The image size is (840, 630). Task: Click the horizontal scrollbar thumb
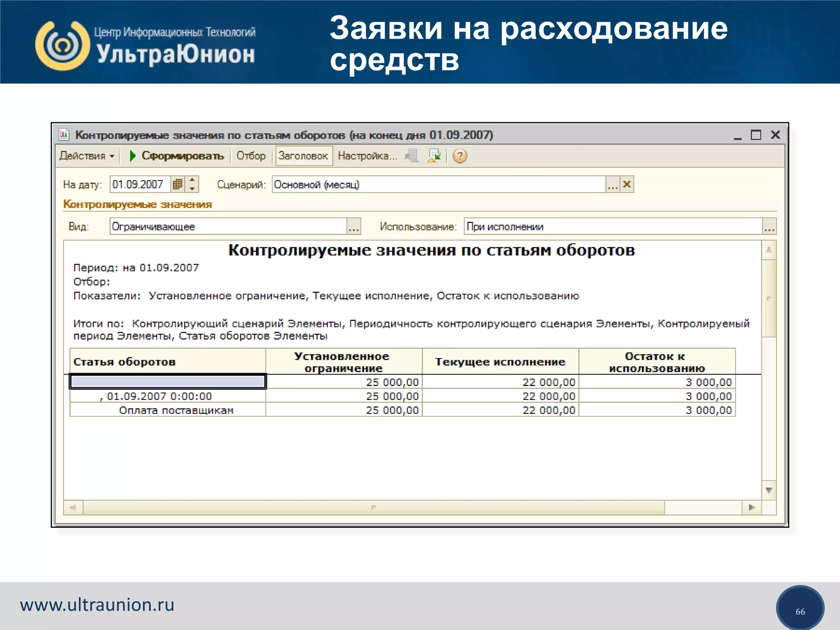(374, 507)
